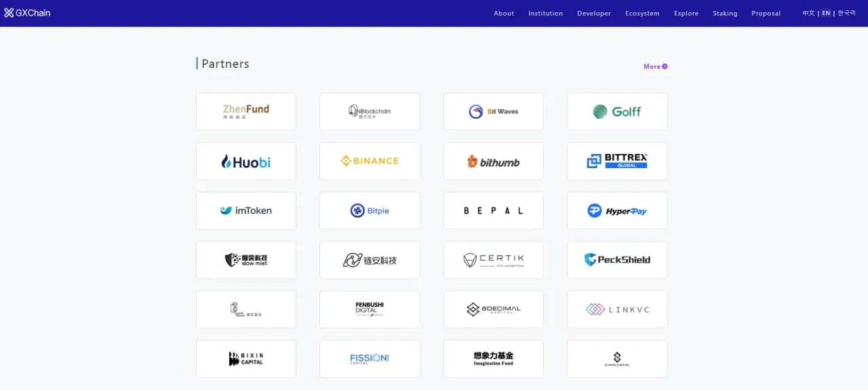Select the Bit Waves partner logo
This screenshot has width=868, height=390.
(x=494, y=112)
